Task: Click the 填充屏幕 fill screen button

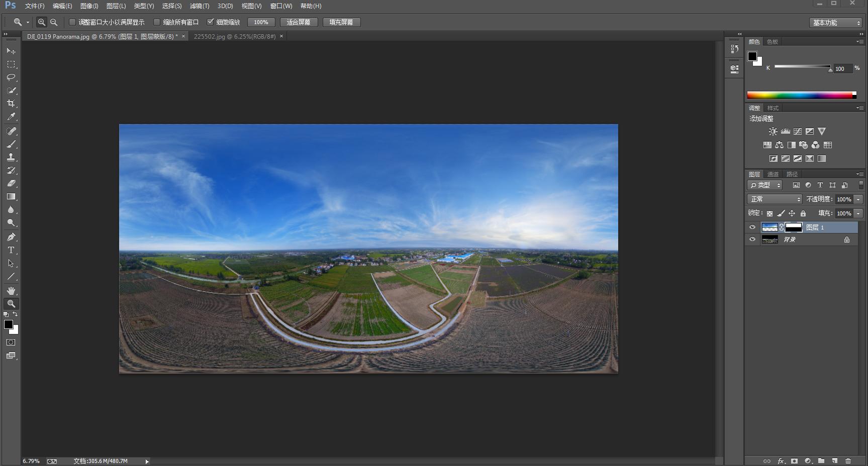Action: [x=341, y=22]
